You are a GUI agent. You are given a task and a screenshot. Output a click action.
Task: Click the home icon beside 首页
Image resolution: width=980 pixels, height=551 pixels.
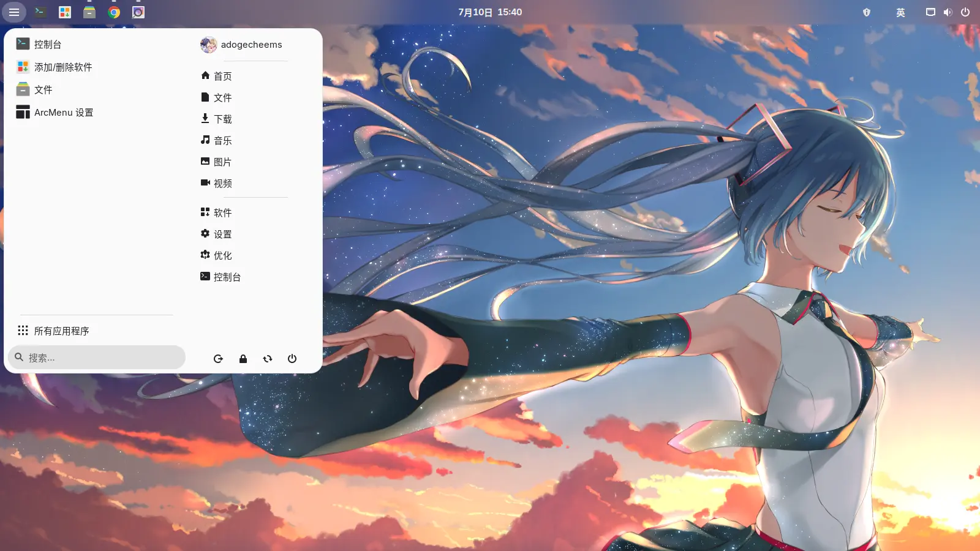pos(205,75)
